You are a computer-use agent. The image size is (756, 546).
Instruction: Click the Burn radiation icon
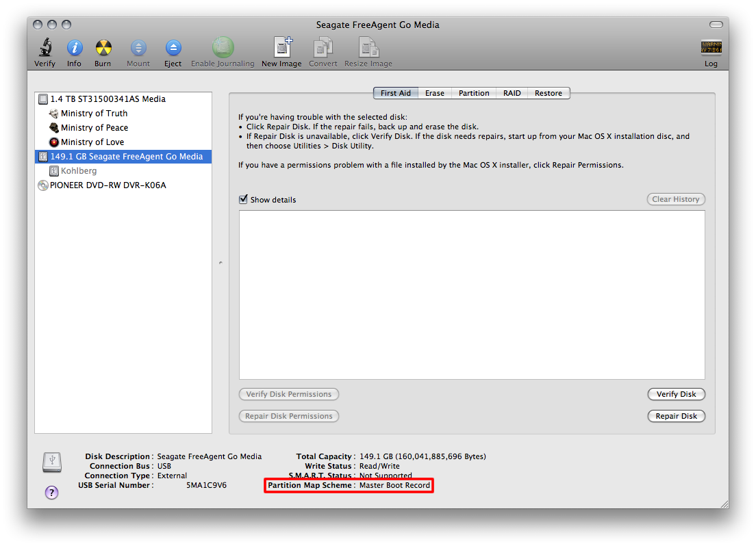coord(103,48)
